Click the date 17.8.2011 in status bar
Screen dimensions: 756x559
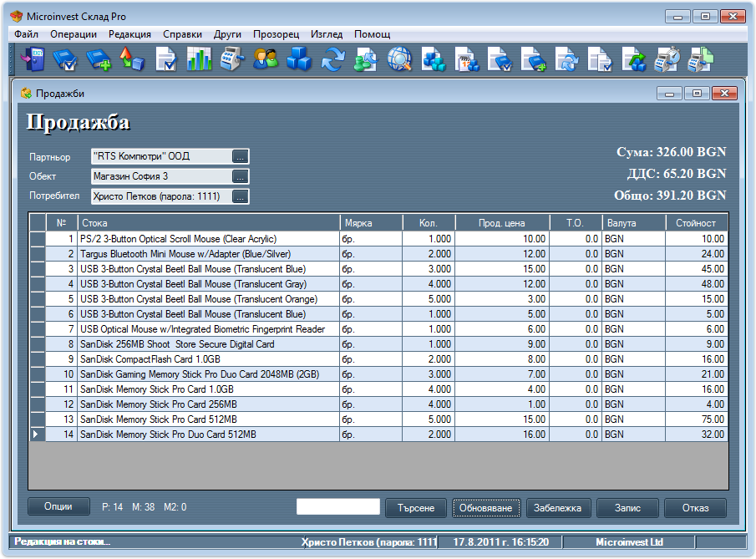[x=500, y=542]
